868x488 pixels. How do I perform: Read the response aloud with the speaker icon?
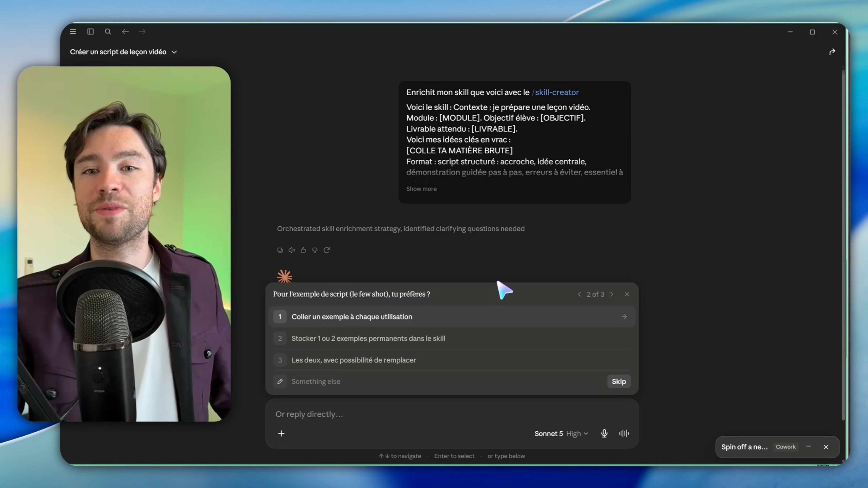[292, 250]
